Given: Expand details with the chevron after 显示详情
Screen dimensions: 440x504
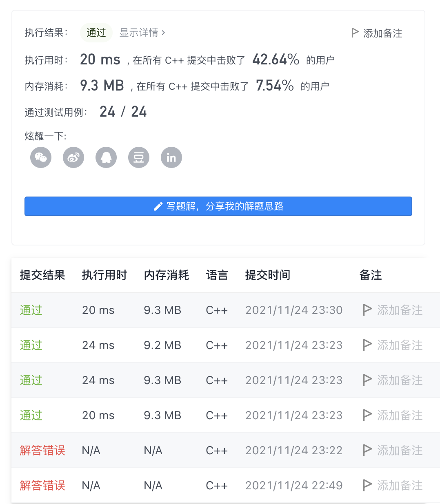Looking at the screenshot, I should pyautogui.click(x=163, y=33).
